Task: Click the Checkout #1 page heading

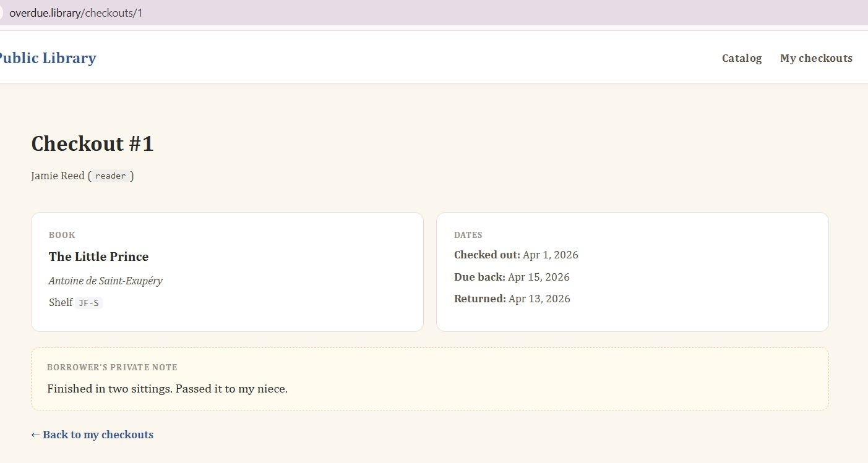Action: click(92, 143)
